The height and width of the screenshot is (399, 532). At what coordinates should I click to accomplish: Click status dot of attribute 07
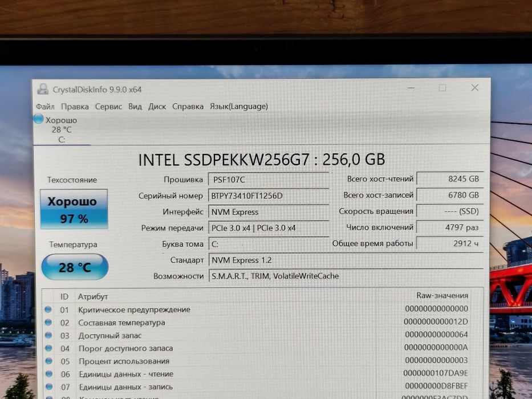pos(49,386)
